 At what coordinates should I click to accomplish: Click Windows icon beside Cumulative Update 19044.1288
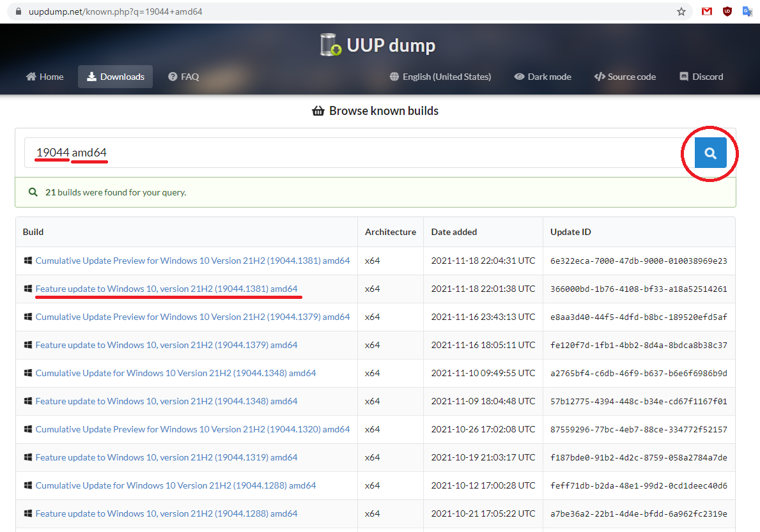point(28,485)
